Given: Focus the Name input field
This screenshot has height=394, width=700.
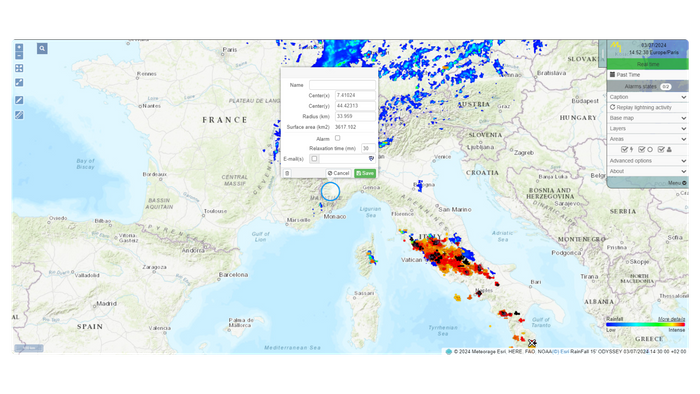Looking at the screenshot, I should coord(342,85).
